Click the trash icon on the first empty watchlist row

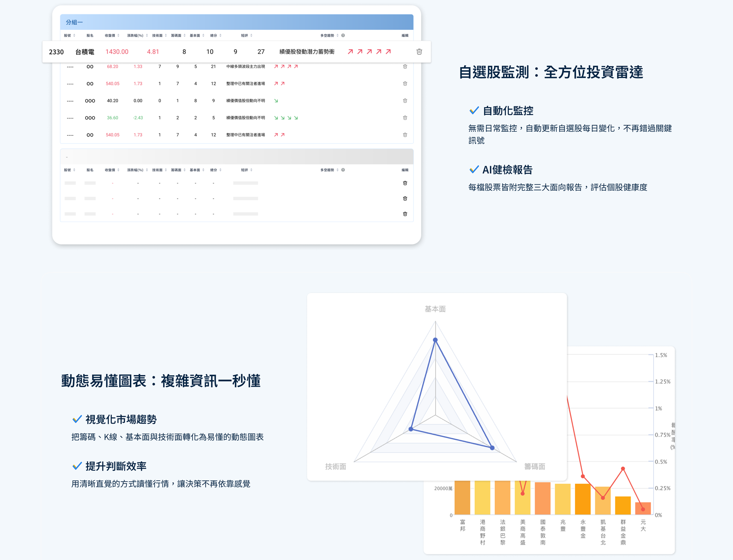tap(405, 183)
